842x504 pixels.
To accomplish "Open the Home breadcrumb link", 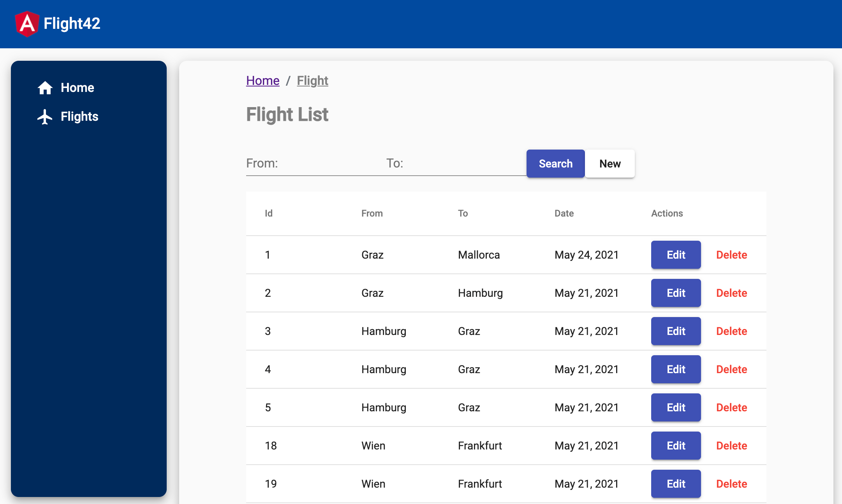I will pyautogui.click(x=262, y=81).
